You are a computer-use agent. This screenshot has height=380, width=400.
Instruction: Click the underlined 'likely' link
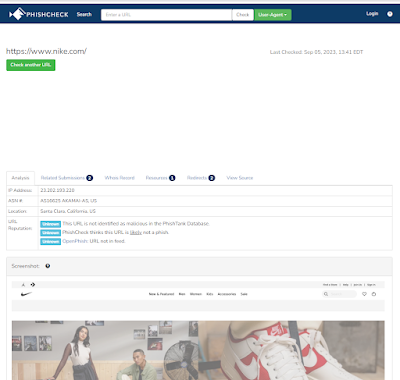pyautogui.click(x=136, y=232)
